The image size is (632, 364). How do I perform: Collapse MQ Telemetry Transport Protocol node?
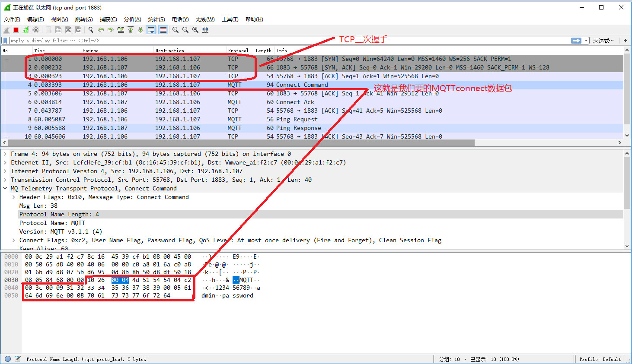point(5,188)
